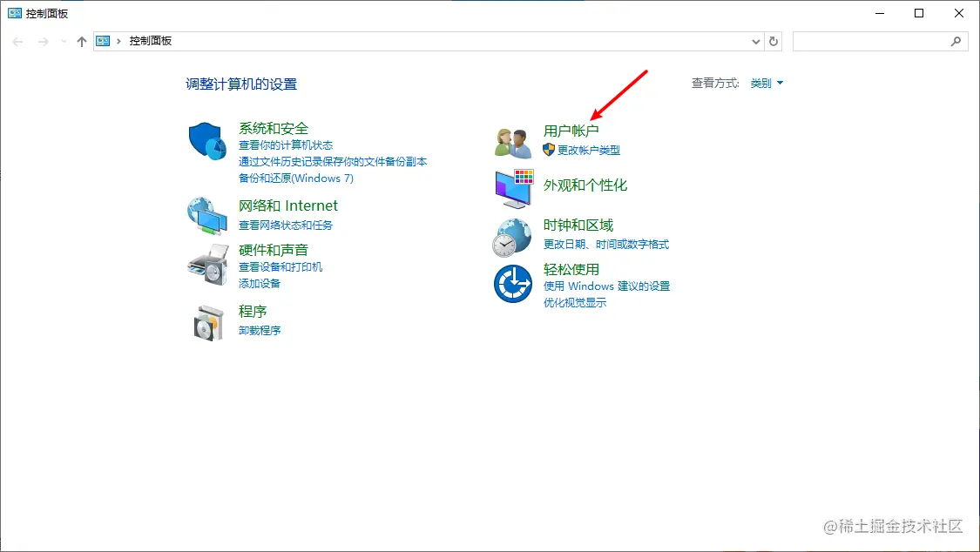Click the 添加设备 link
The width and height of the screenshot is (980, 552).
(x=260, y=284)
